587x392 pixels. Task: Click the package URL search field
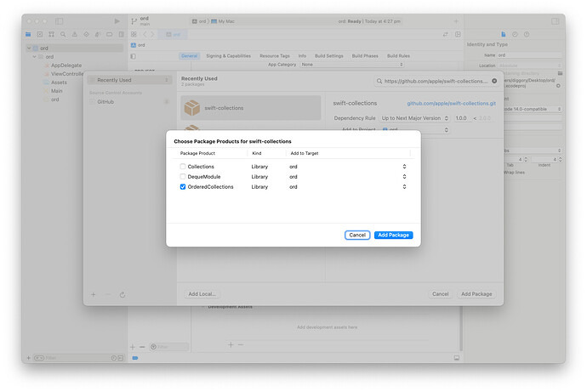tap(436, 81)
